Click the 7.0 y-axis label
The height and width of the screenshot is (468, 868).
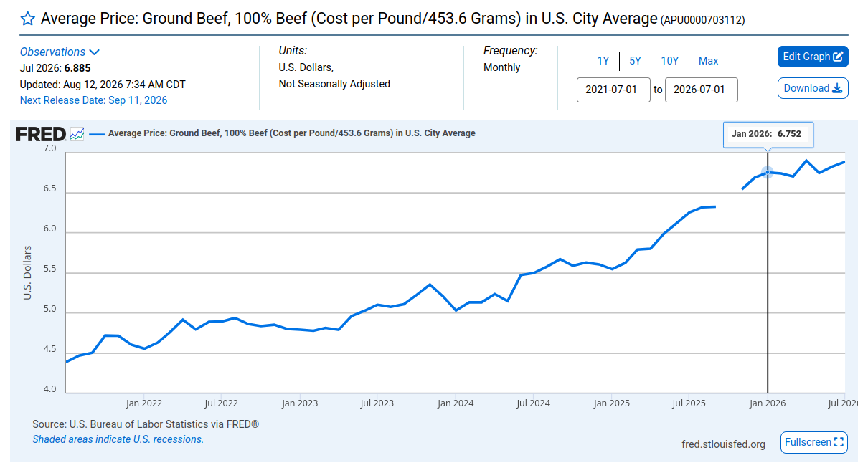coord(49,148)
